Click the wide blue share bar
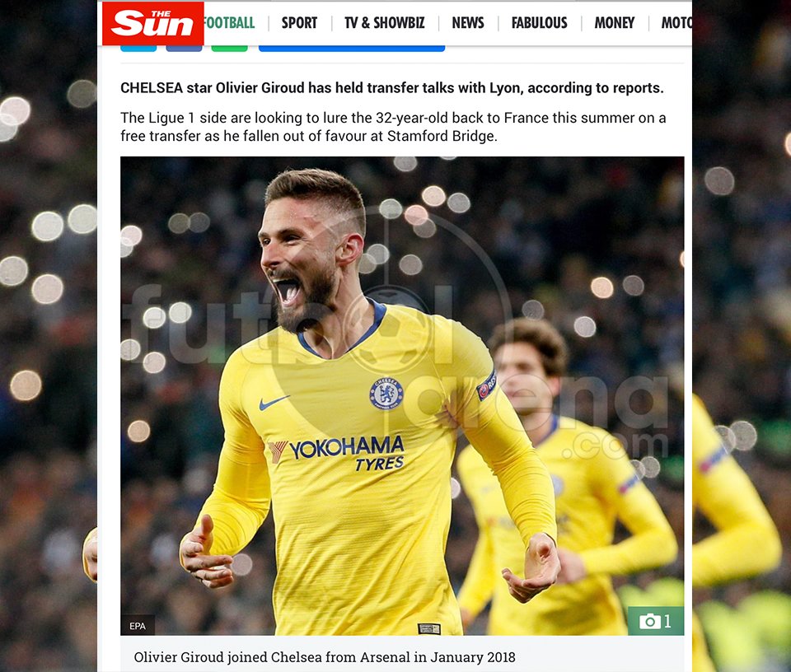This screenshot has width=791, height=672. [x=352, y=49]
